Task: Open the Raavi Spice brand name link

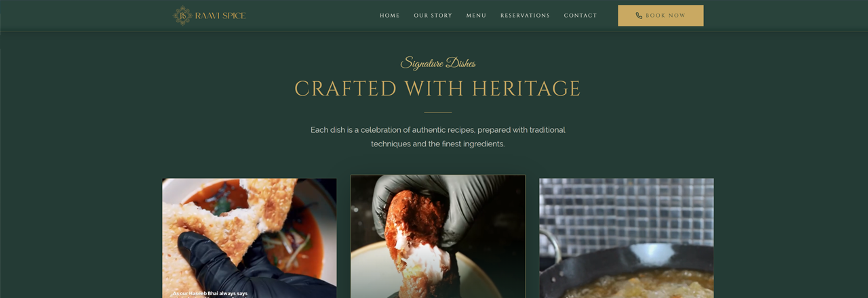Action: pos(220,16)
